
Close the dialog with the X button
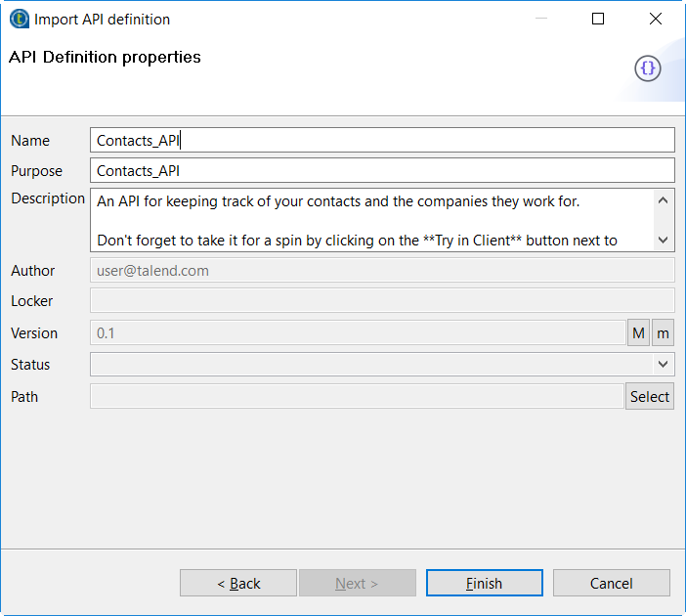click(x=655, y=19)
